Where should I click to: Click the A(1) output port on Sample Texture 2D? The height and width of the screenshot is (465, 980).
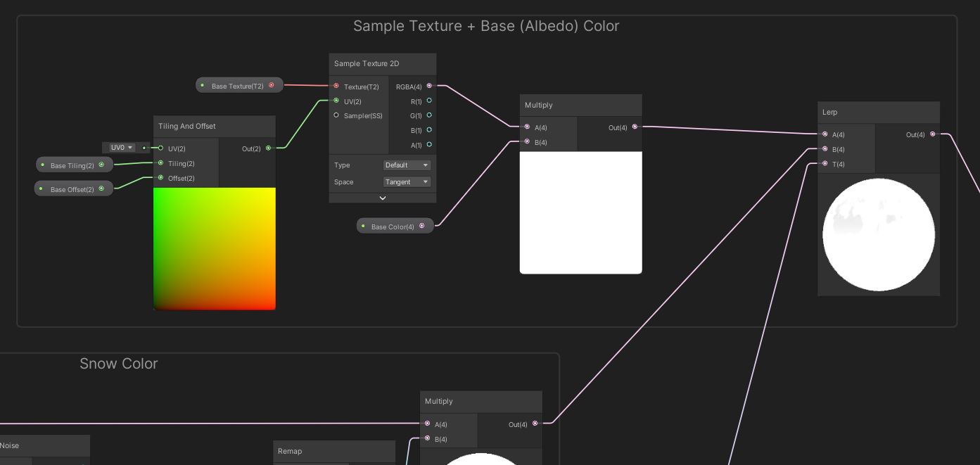tap(429, 145)
